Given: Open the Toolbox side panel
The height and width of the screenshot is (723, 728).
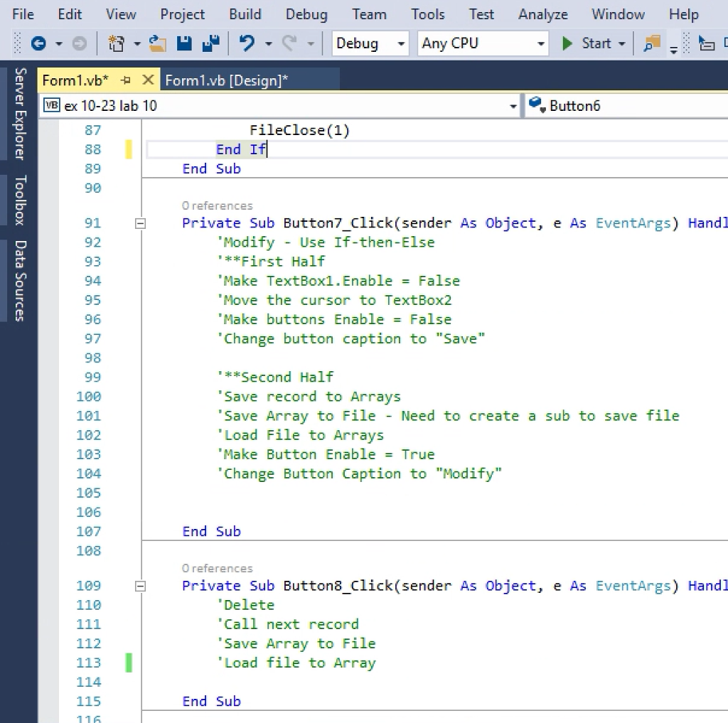Looking at the screenshot, I should 20,200.
